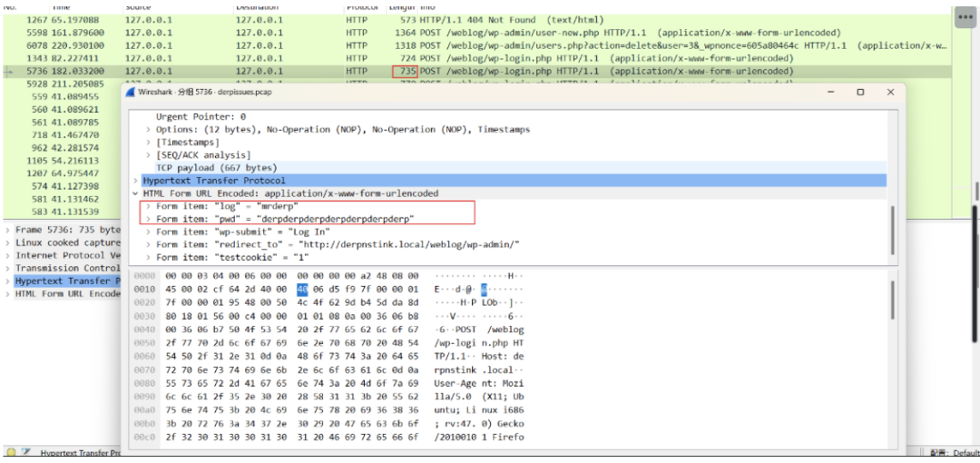Click the highlighted byte 40 in hex row 0010

(302, 289)
